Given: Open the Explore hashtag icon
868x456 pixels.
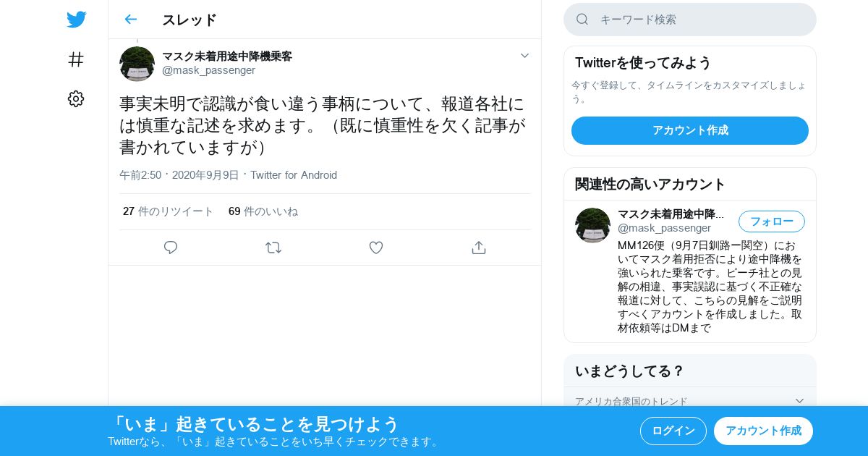Looking at the screenshot, I should [76, 59].
